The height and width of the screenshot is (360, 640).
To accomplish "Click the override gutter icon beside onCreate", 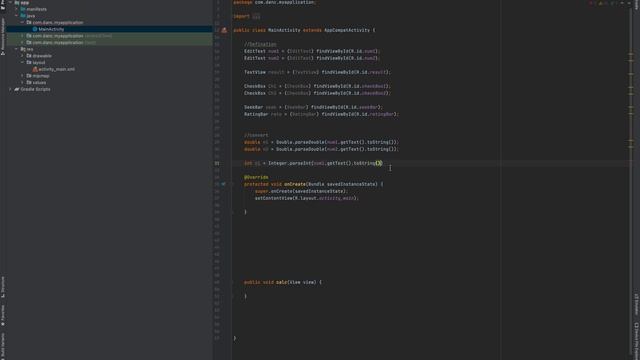I will click(x=223, y=184).
